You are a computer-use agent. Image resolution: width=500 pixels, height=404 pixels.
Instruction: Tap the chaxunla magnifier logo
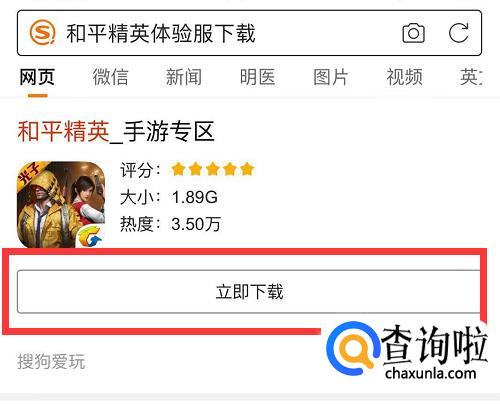pyautogui.click(x=354, y=350)
